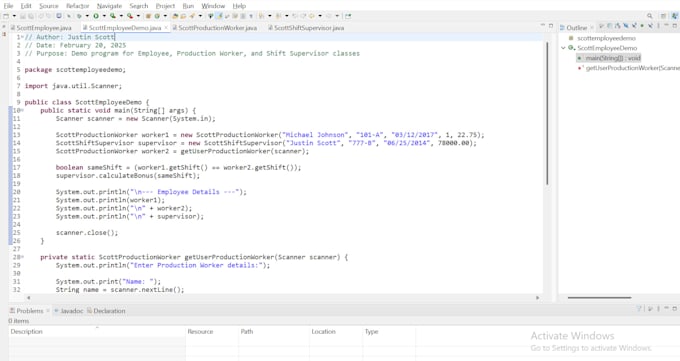Sort Problems by Location column header
Viewport: 680px width, 361px height.
point(336,331)
